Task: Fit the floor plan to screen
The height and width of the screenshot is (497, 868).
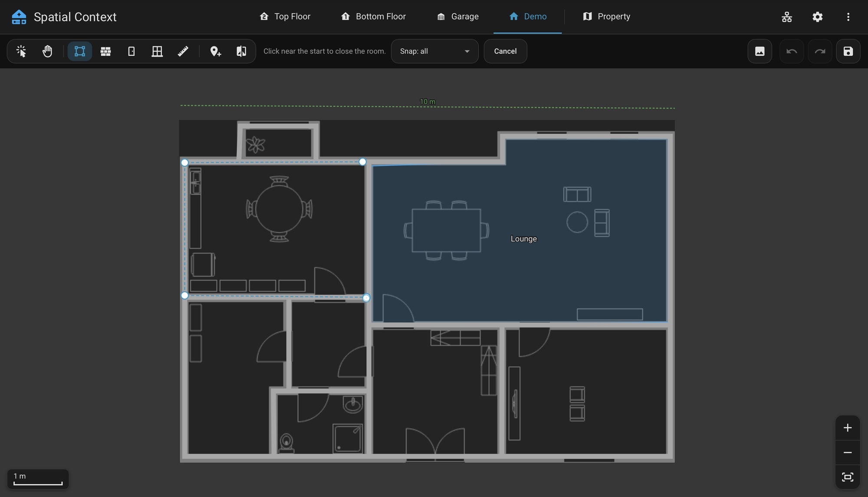Action: coord(848,477)
